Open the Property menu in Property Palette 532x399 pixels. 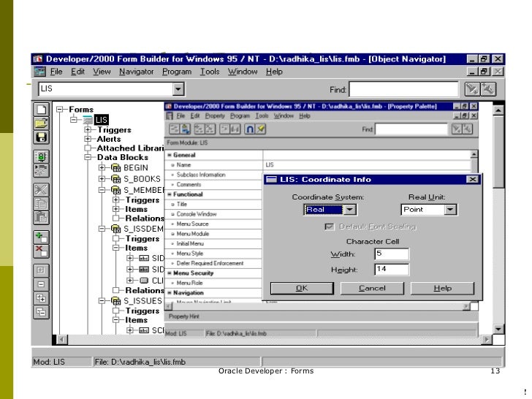point(215,115)
